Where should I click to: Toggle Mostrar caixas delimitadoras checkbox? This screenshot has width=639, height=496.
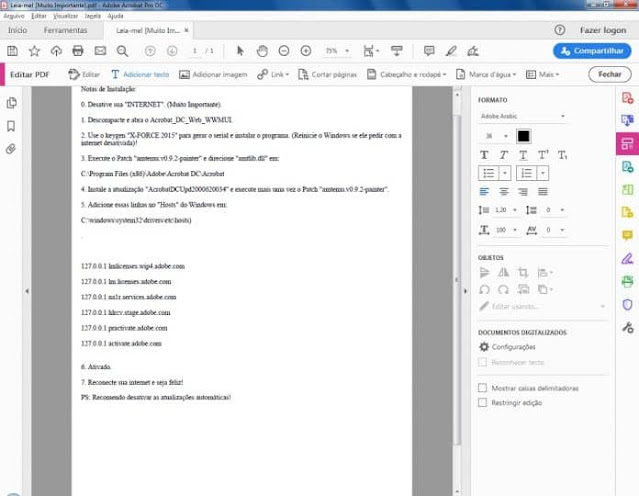tap(483, 388)
